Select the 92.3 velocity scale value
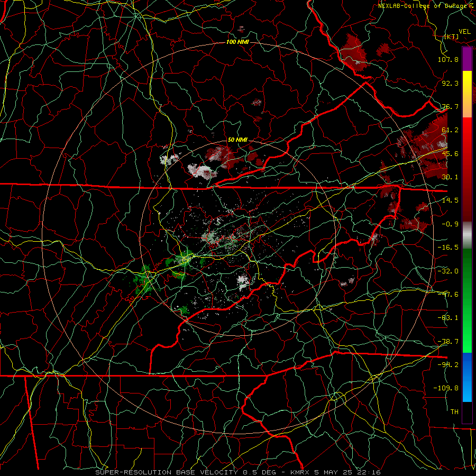 tap(450, 83)
